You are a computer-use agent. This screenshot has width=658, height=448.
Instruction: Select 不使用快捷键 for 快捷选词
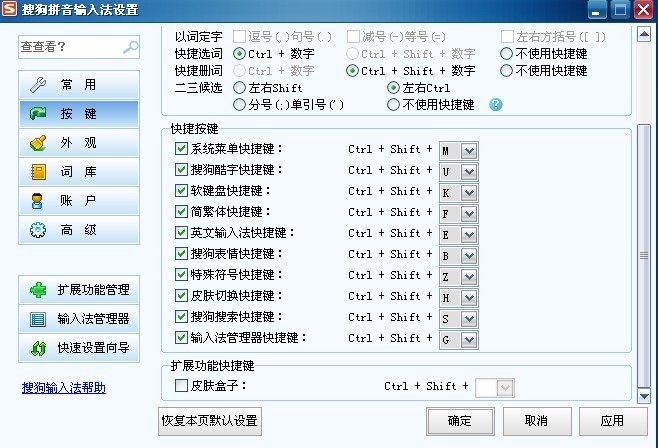(507, 54)
